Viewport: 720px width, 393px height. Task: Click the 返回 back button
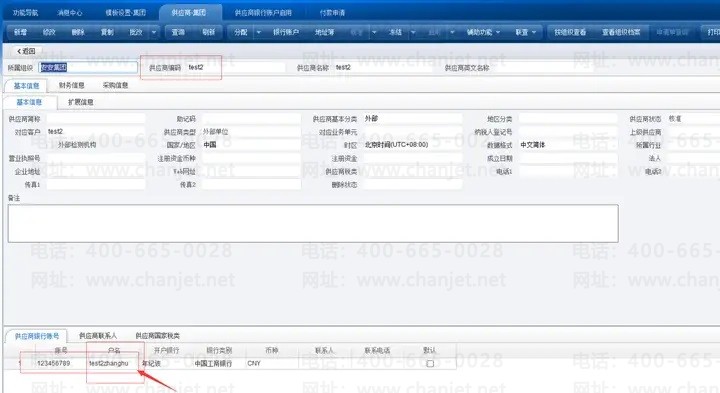pos(26,51)
